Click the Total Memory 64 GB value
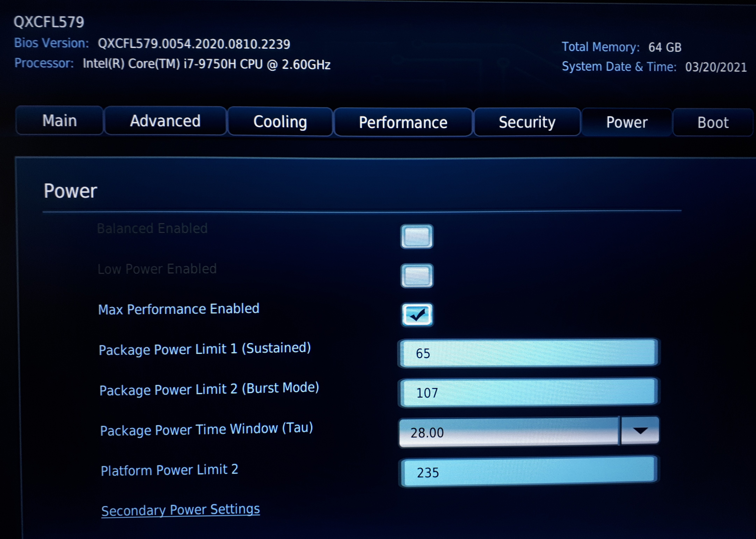The image size is (756, 539). tap(665, 47)
